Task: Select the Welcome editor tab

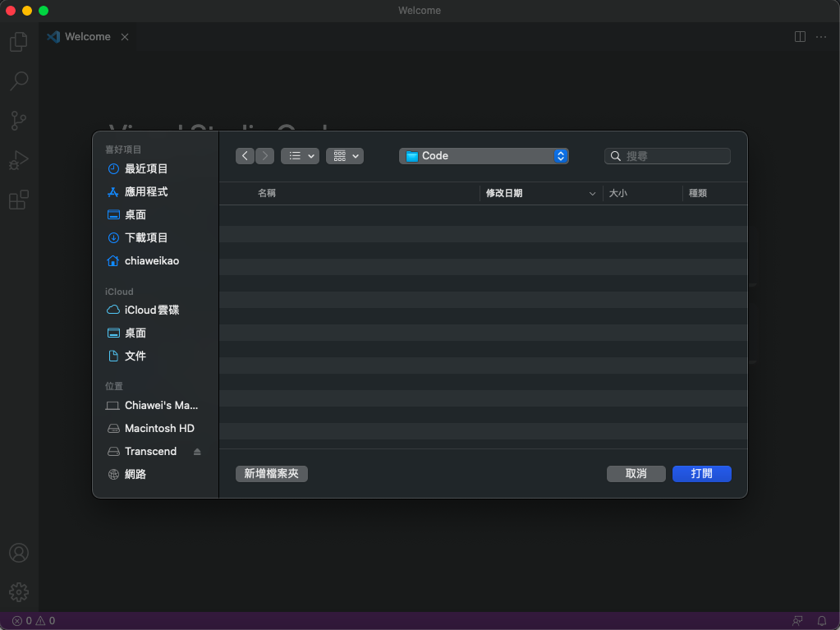Action: [87, 36]
